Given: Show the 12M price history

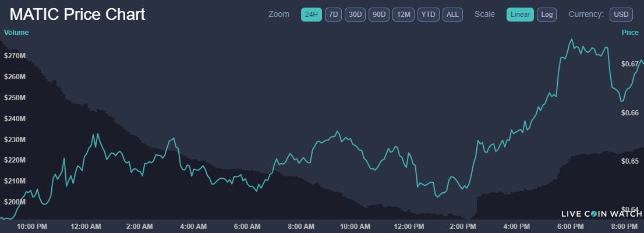Looking at the screenshot, I should (x=404, y=15).
